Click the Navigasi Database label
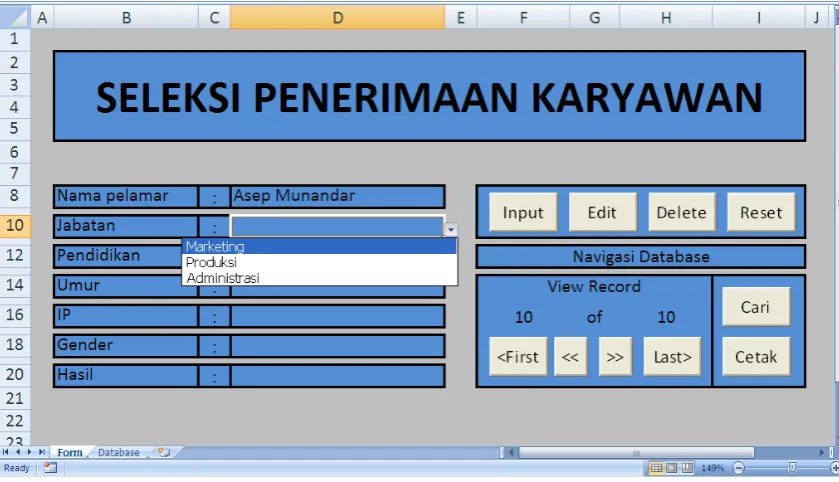 641,257
